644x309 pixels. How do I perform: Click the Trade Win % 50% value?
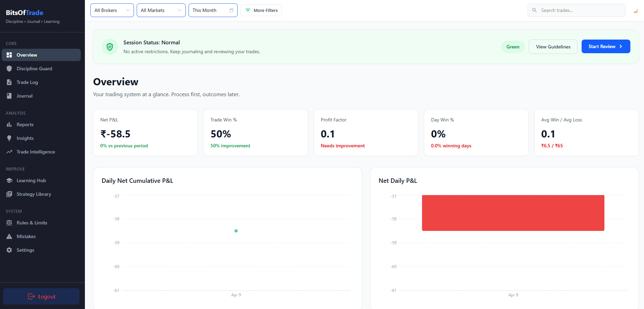[221, 134]
